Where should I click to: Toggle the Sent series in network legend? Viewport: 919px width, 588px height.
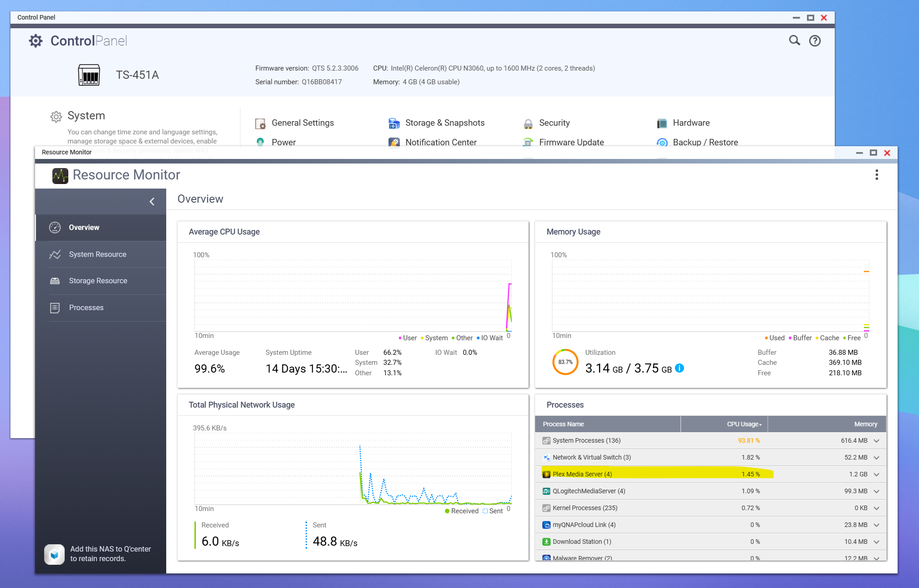493,511
